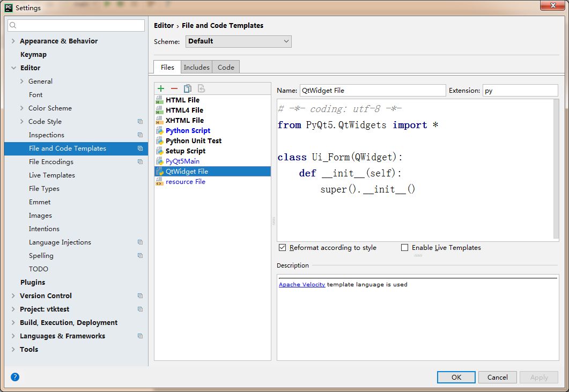
Task: Click project-level icon beside Project: vtktest
Action: [140, 309]
